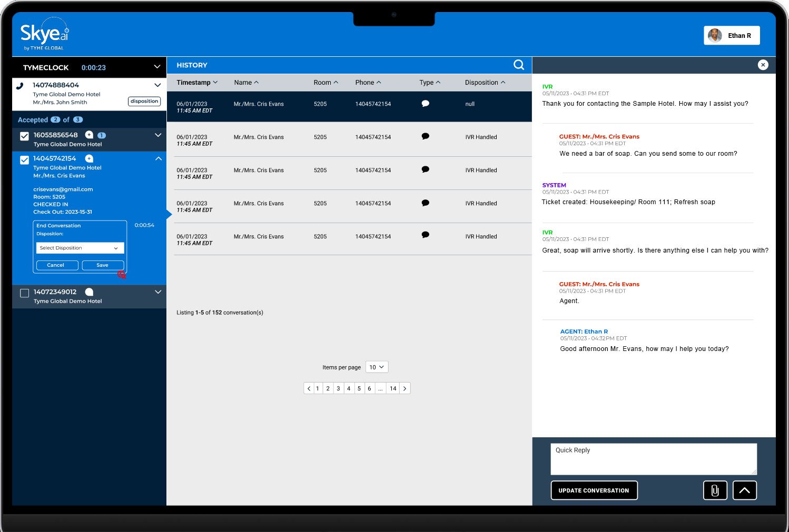Open the Items per page dropdown
Image resolution: width=789 pixels, height=532 pixels.
click(x=377, y=367)
